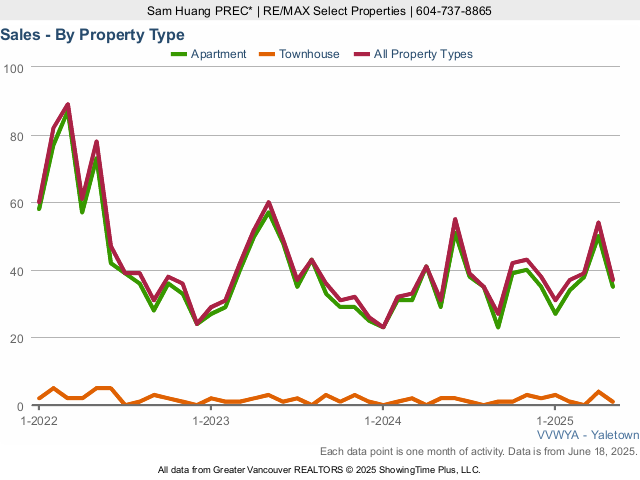Click the Sam Huang PREC* header text
The height and width of the screenshot is (480, 640).
tap(200, 11)
